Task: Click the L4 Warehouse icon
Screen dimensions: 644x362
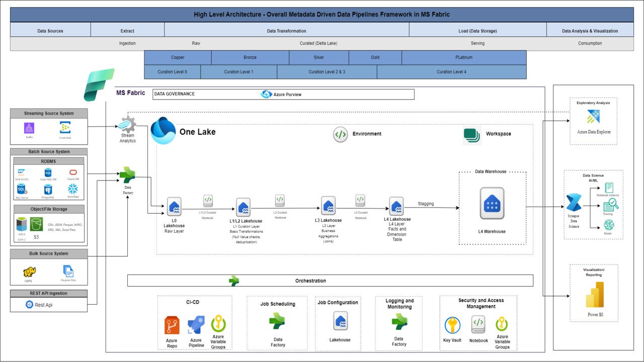Action: (x=492, y=203)
